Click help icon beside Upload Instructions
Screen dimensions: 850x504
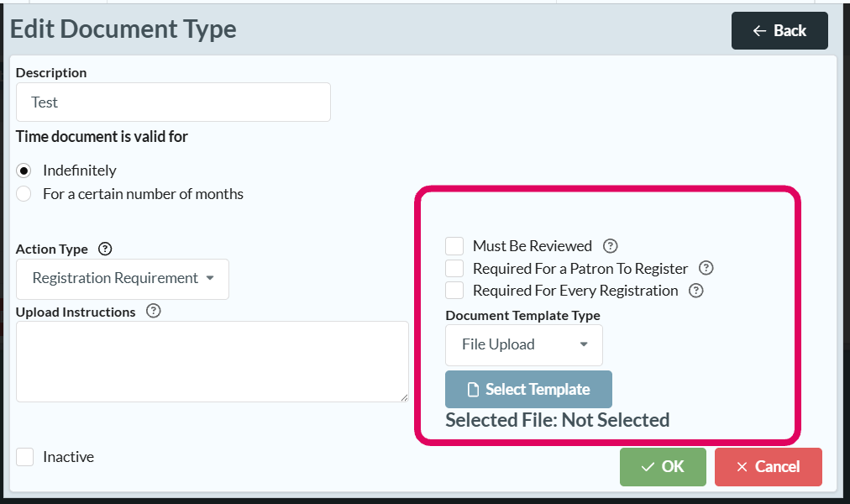[x=153, y=311]
